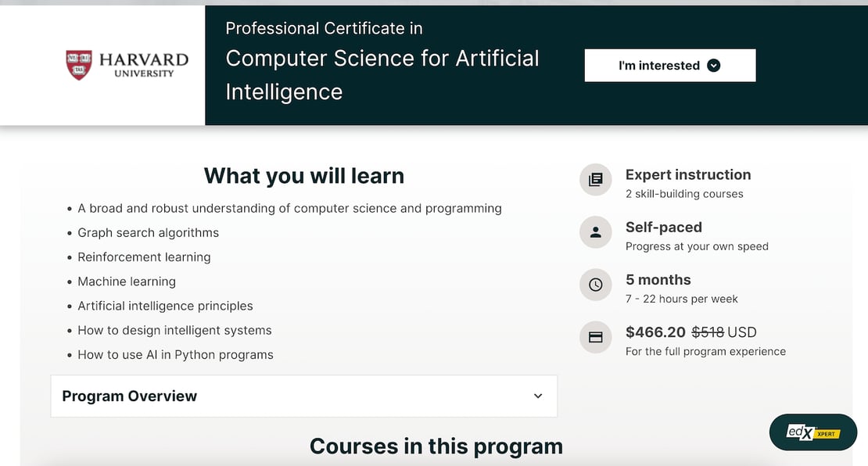This screenshot has width=868, height=466.
Task: Expand the Program Overview section
Action: [x=303, y=396]
